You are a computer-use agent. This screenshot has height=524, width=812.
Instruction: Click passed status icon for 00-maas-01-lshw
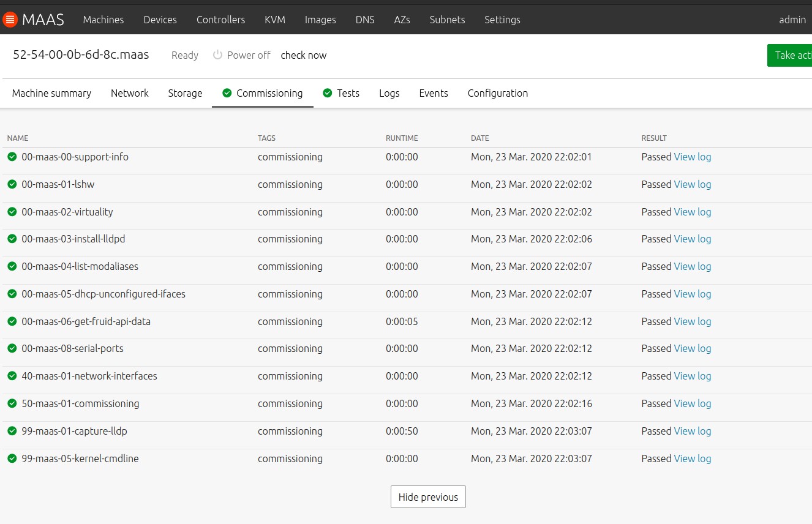pyautogui.click(x=12, y=184)
